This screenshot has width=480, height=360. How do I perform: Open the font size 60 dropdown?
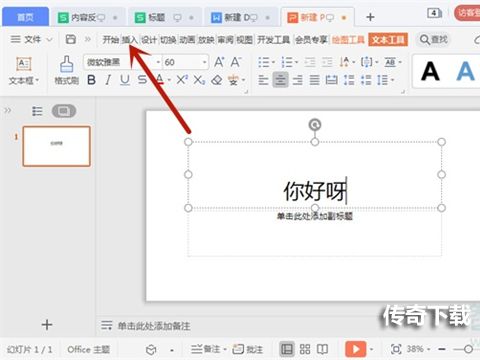(204, 62)
